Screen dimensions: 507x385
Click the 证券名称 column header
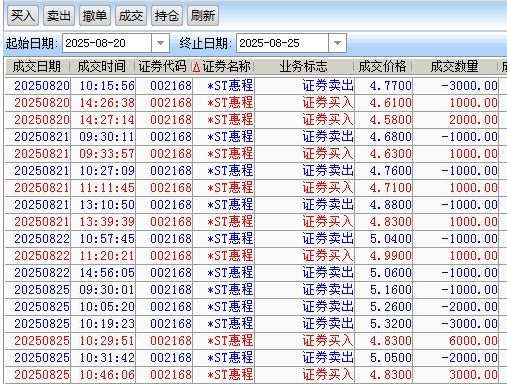[x=226, y=67]
